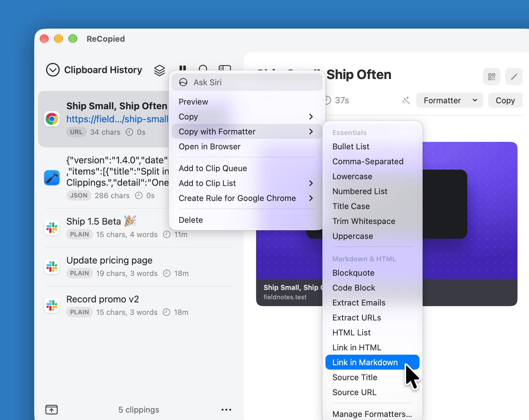Click the Xcode hammer icon on JSON clipping
Viewport: 529px width, 420px height.
tap(52, 178)
